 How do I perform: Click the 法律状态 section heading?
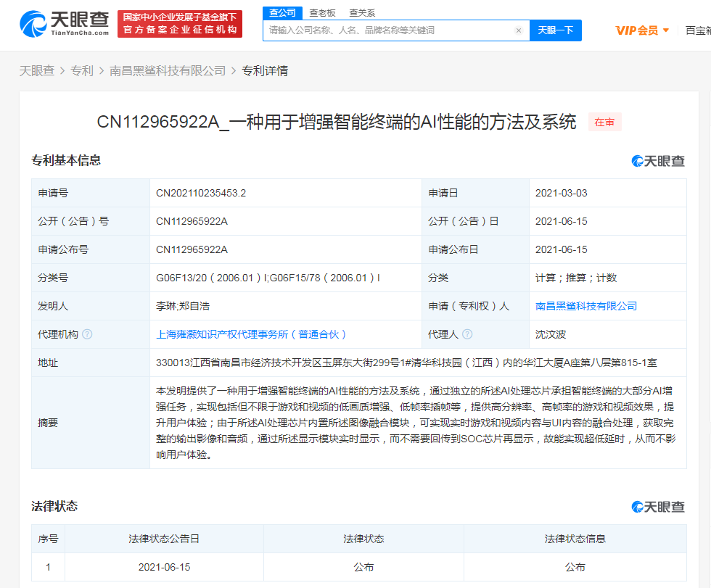tap(54, 507)
